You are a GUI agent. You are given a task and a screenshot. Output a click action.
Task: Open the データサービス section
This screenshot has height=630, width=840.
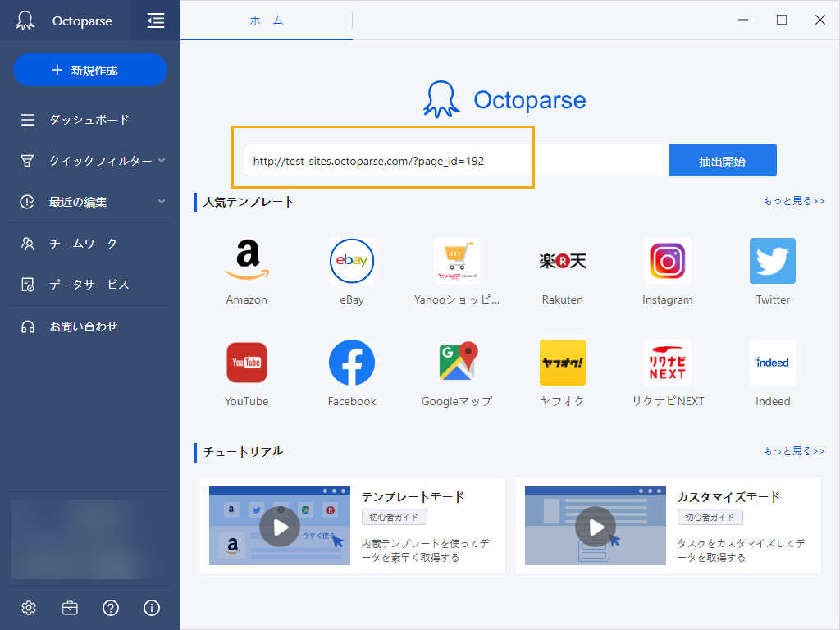(90, 285)
